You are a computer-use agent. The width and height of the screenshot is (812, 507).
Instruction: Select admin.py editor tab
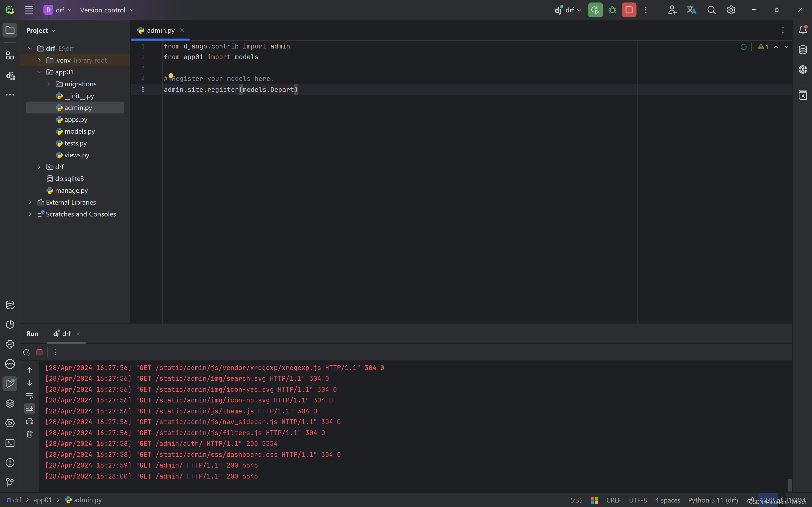(160, 30)
